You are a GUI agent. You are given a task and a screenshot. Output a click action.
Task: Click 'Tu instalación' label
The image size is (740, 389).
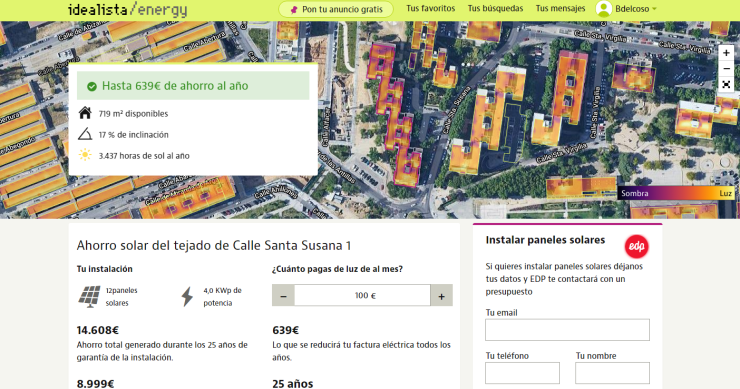point(105,269)
